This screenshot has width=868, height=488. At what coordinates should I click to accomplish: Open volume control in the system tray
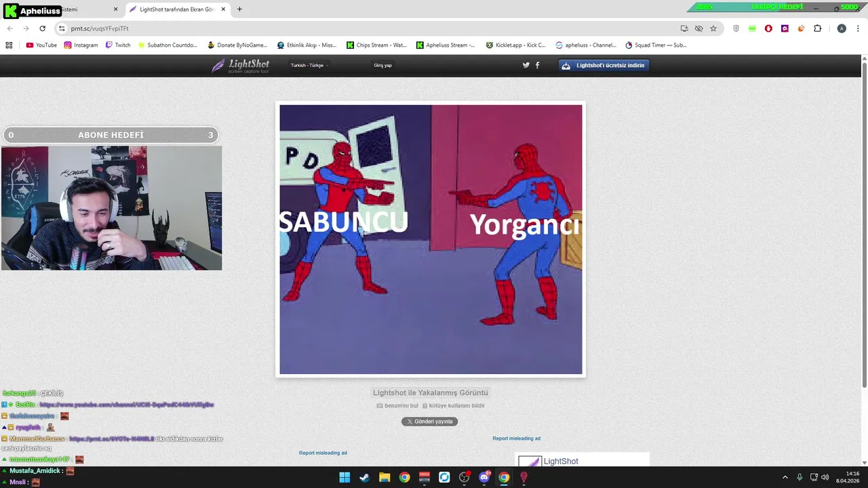coord(825,477)
